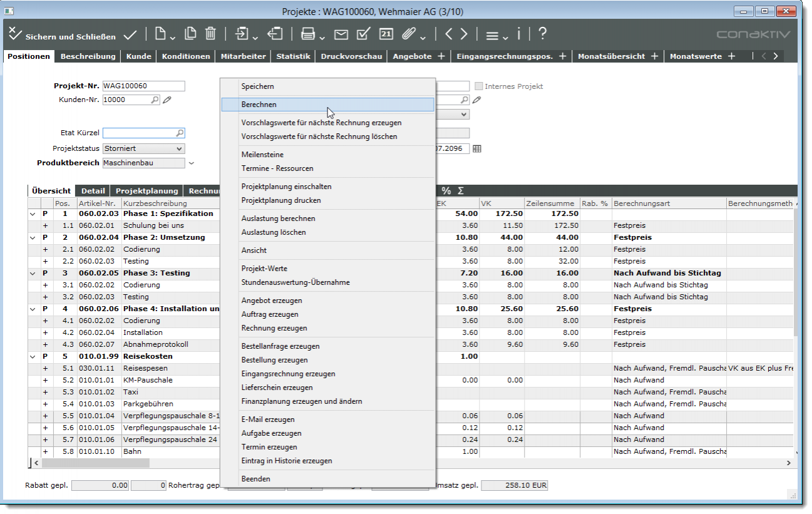This screenshot has height=514, width=812.
Task: Expand the chevron next to Produktbereich
Action: [192, 163]
